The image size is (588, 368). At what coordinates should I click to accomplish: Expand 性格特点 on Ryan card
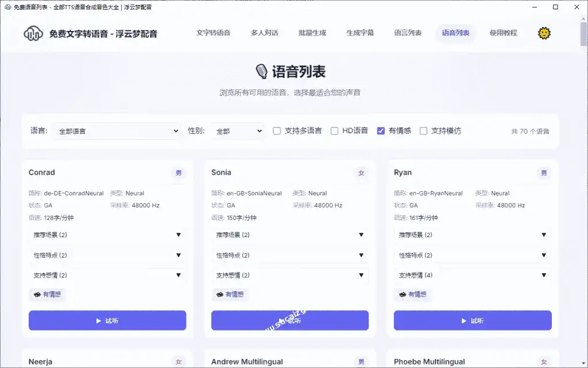pyautogui.click(x=473, y=255)
